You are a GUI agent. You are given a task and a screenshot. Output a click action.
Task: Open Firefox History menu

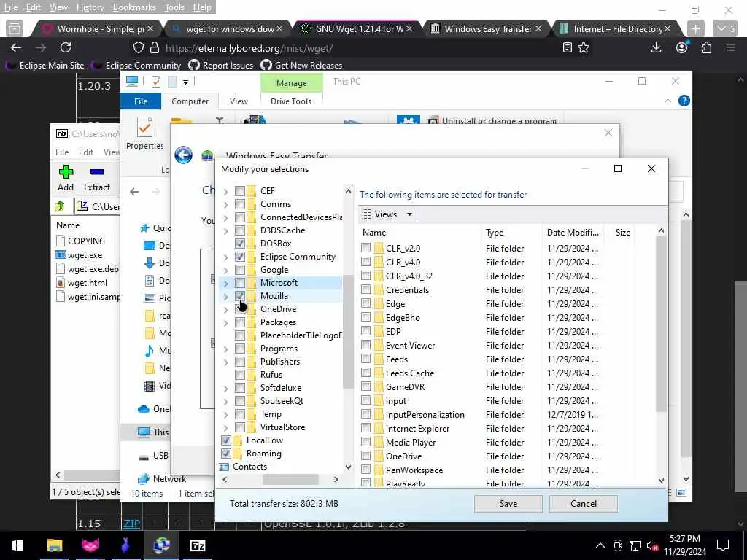point(90,7)
